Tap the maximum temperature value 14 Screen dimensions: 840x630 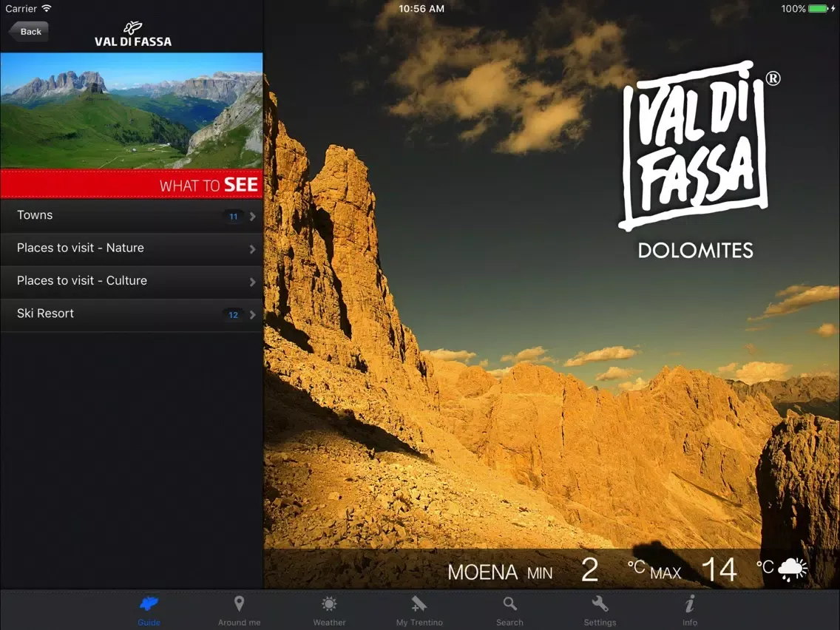click(x=719, y=569)
